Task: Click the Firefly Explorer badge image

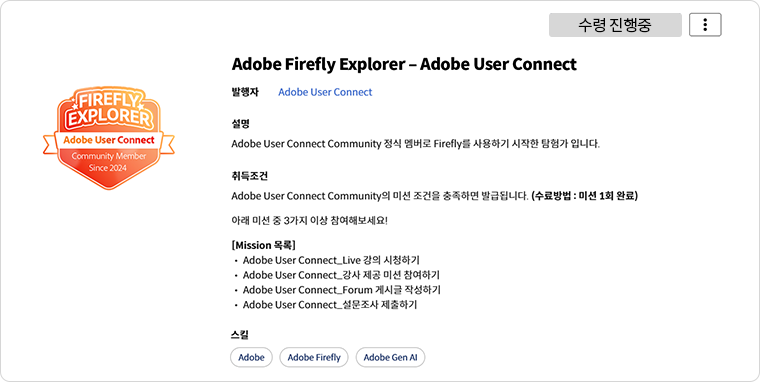Action: [x=109, y=138]
